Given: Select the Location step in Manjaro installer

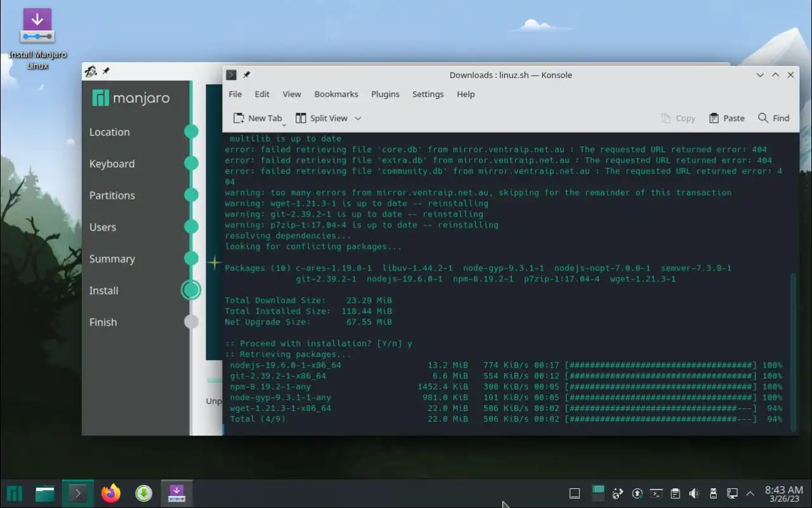Looking at the screenshot, I should coord(109,132).
